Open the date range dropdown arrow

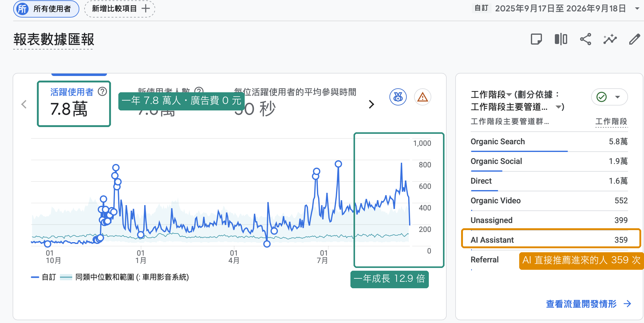(x=637, y=9)
